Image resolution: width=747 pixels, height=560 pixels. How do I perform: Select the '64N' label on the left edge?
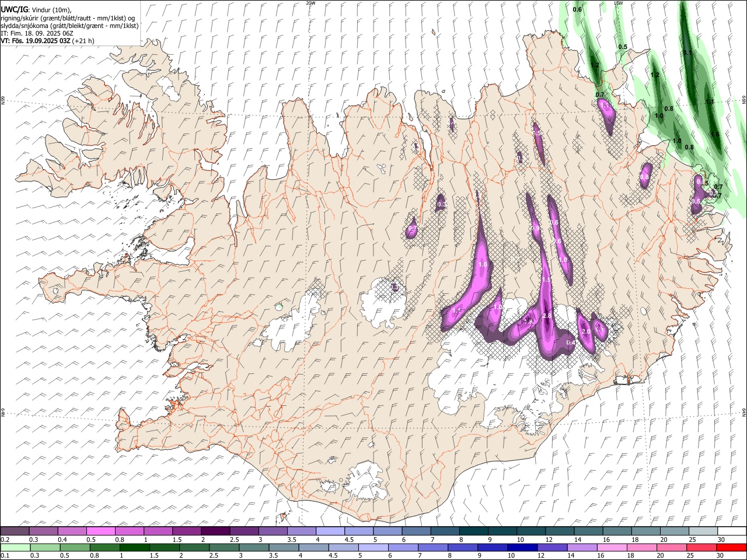click(x=3, y=412)
